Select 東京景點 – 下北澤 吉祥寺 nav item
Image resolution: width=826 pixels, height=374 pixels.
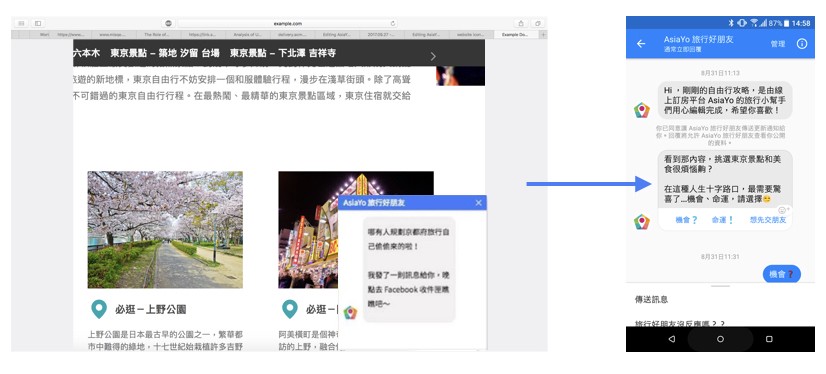point(283,53)
